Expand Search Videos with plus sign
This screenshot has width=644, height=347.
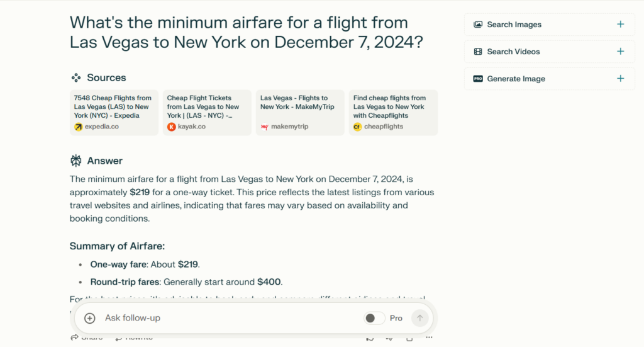pyautogui.click(x=620, y=52)
